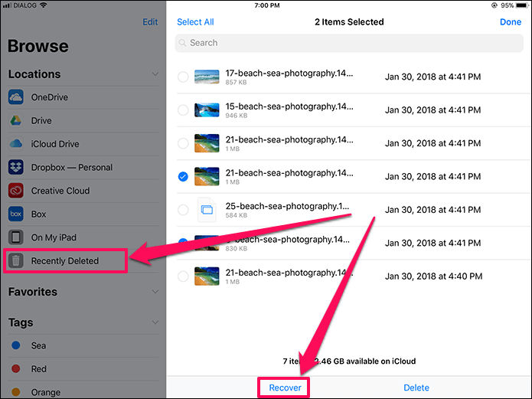The height and width of the screenshot is (399, 532).
Task: Tap Select All link
Action: coord(195,22)
